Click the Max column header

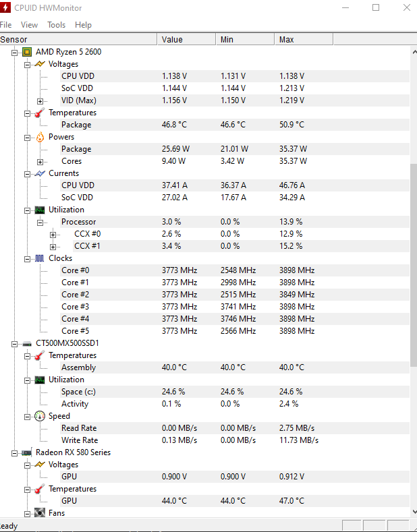tap(286, 40)
